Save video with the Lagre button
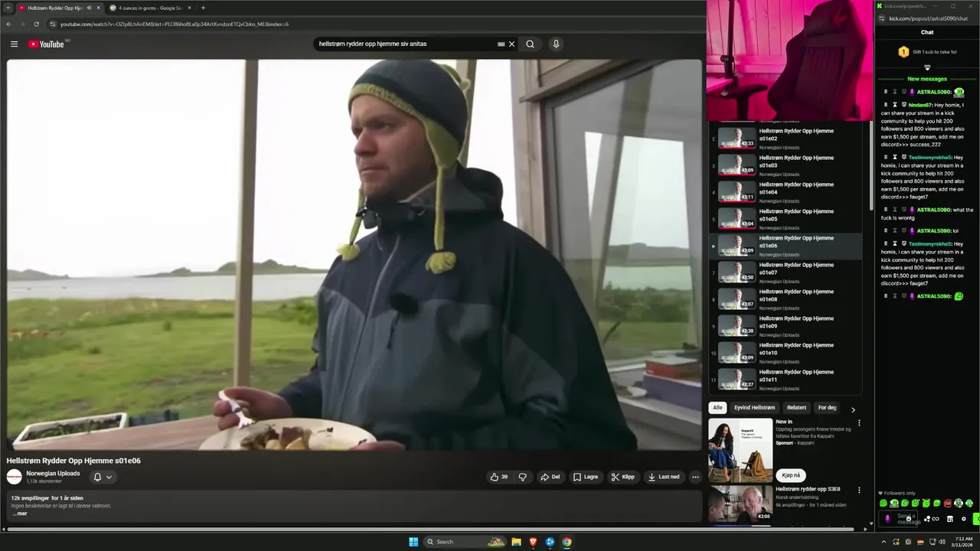 pos(586,477)
